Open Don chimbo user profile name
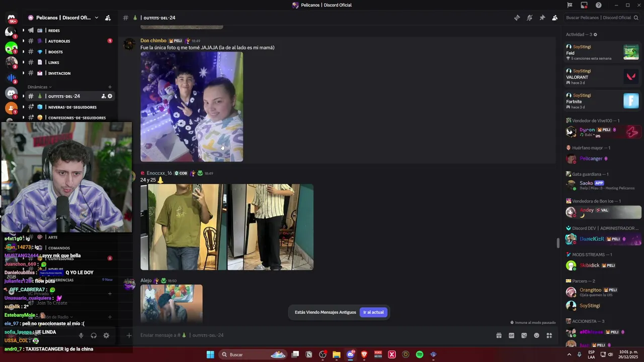This screenshot has width=644, height=362. point(153,41)
